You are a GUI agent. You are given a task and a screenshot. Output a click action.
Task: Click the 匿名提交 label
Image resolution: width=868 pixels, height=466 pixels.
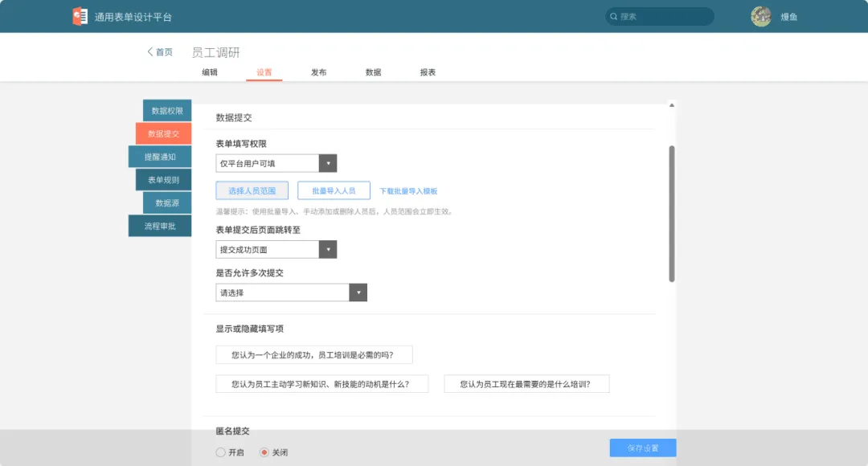coord(232,431)
